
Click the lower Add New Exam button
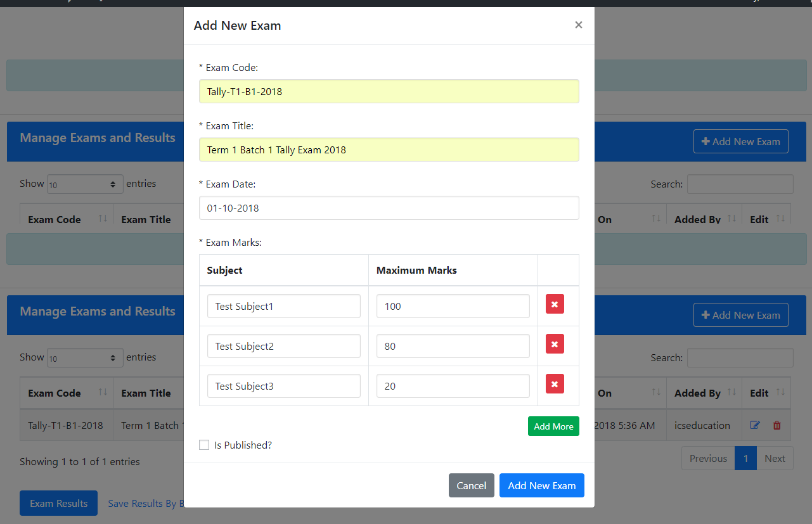tap(741, 315)
